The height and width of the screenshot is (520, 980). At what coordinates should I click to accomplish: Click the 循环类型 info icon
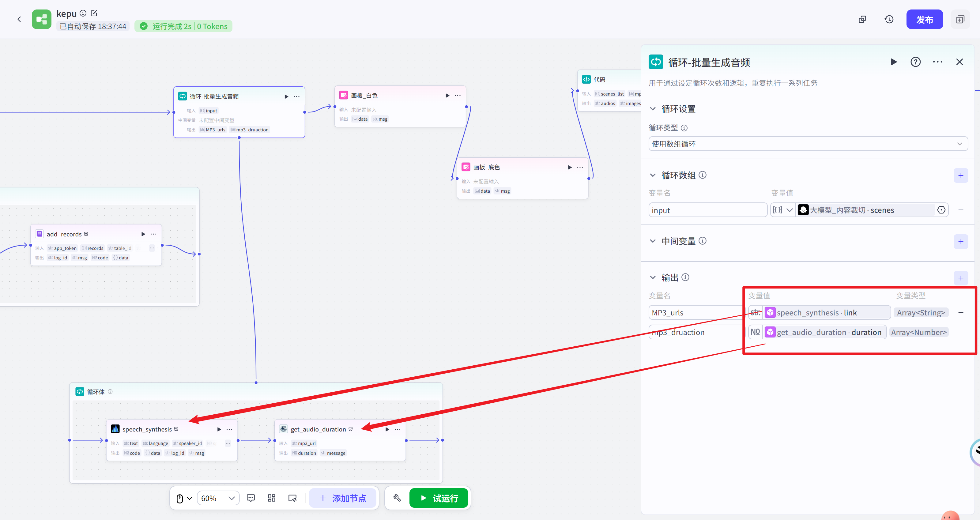tap(684, 128)
